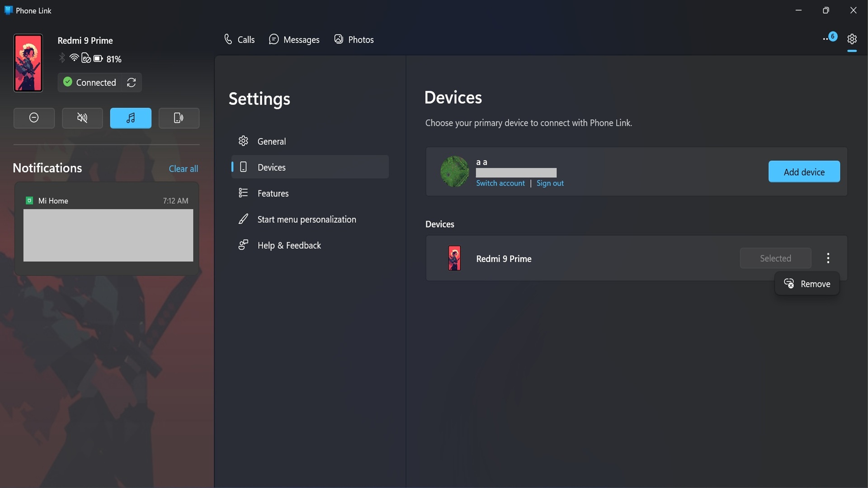The height and width of the screenshot is (488, 868).
Task: Open the audio player controls
Action: [x=130, y=118]
